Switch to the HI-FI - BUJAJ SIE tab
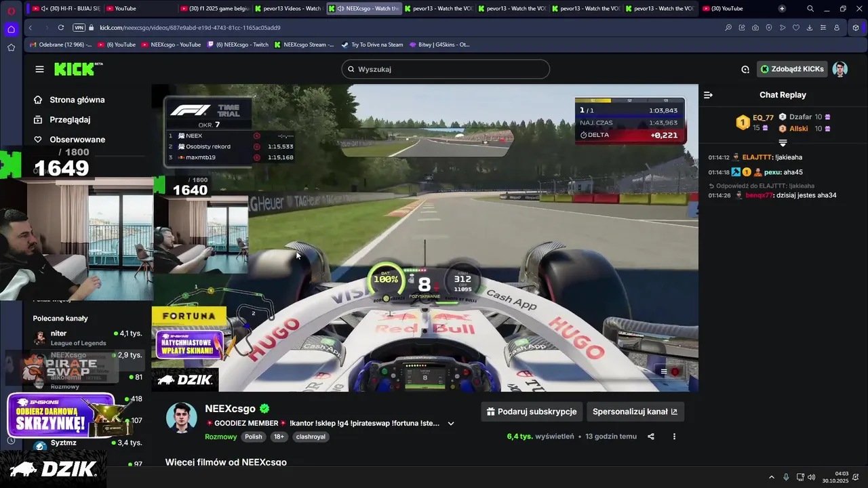 [x=66, y=9]
